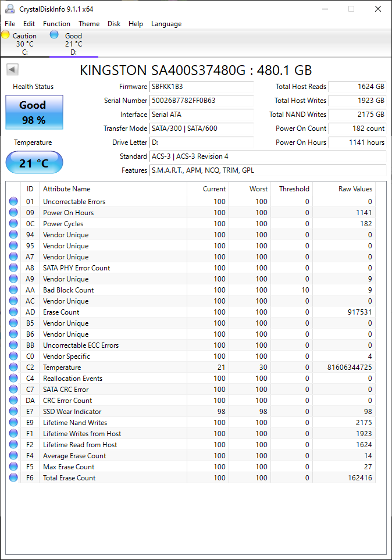Image resolution: width=392 pixels, height=560 pixels.
Task: Click status orb beside Total Erase Count
Action: coord(13,478)
